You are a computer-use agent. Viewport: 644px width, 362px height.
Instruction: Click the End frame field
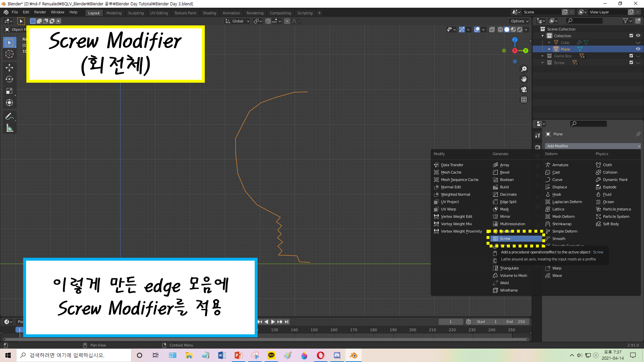click(516, 322)
